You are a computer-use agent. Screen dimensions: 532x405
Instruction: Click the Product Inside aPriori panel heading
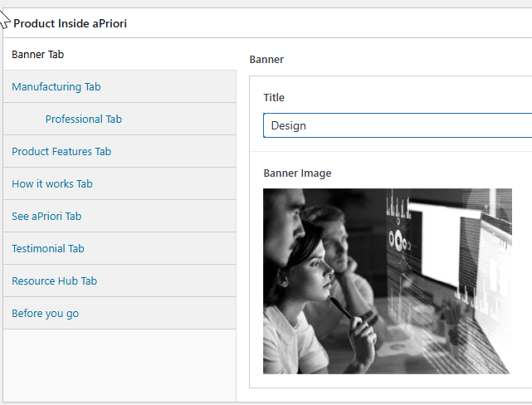pos(70,23)
